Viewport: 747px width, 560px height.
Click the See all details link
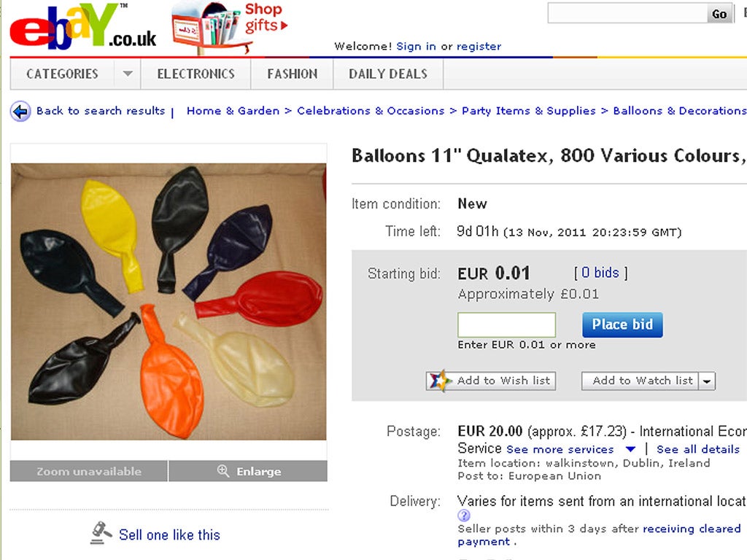697,449
